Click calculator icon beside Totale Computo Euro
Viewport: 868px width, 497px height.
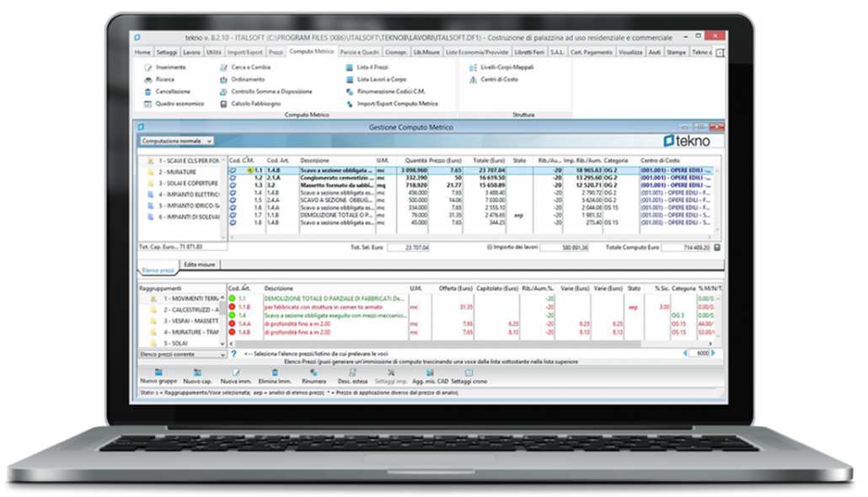[717, 248]
